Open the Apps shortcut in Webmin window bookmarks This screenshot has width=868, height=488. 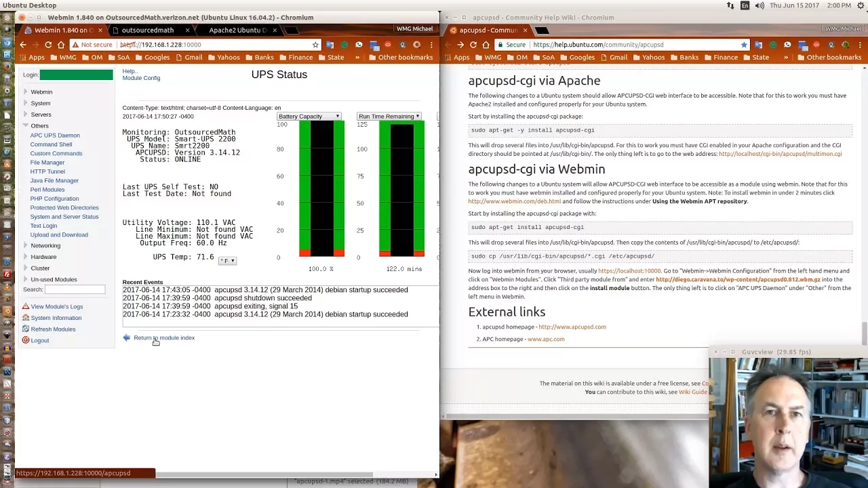(x=31, y=58)
